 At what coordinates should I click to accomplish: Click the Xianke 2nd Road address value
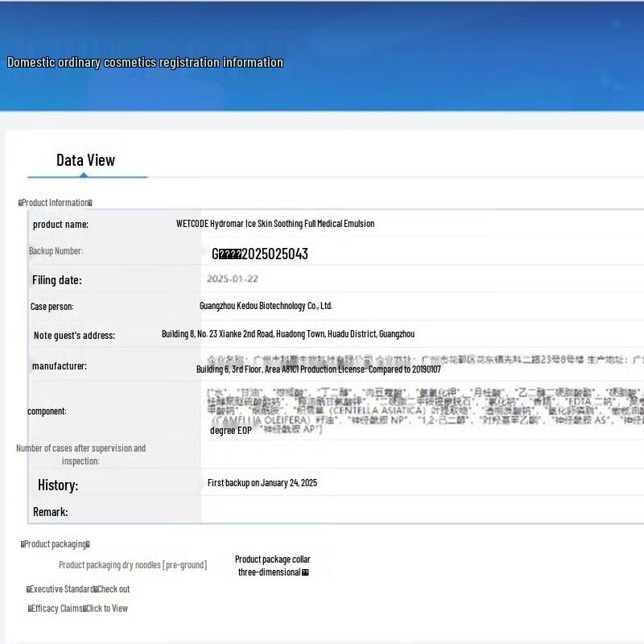287,334
